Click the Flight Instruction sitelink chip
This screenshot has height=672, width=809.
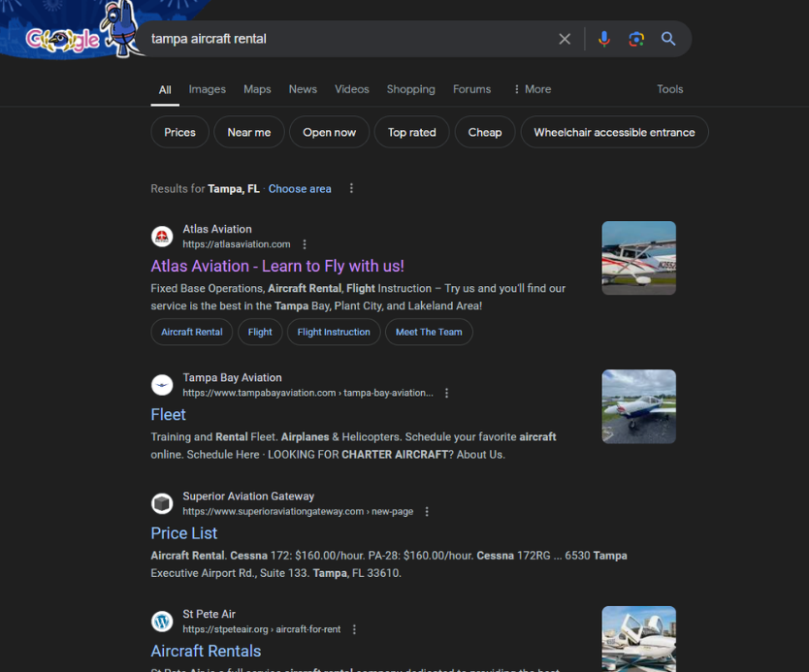pos(334,333)
